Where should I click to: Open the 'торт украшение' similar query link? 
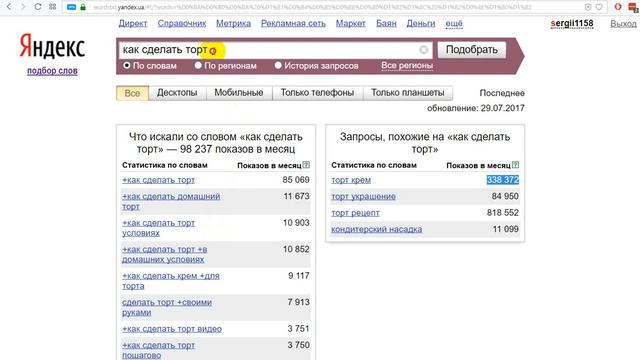click(363, 196)
